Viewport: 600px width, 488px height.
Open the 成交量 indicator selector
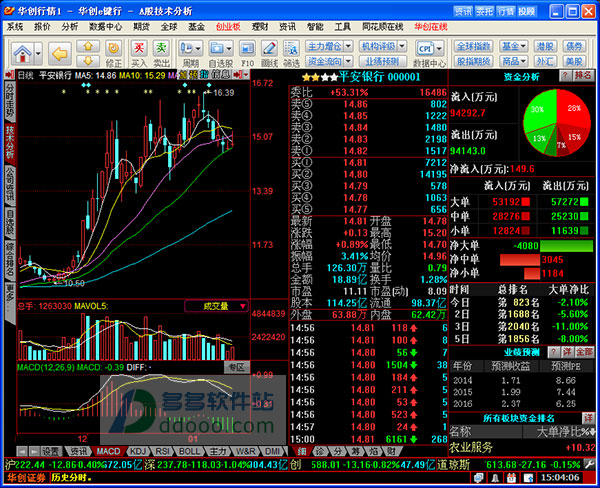(217, 306)
